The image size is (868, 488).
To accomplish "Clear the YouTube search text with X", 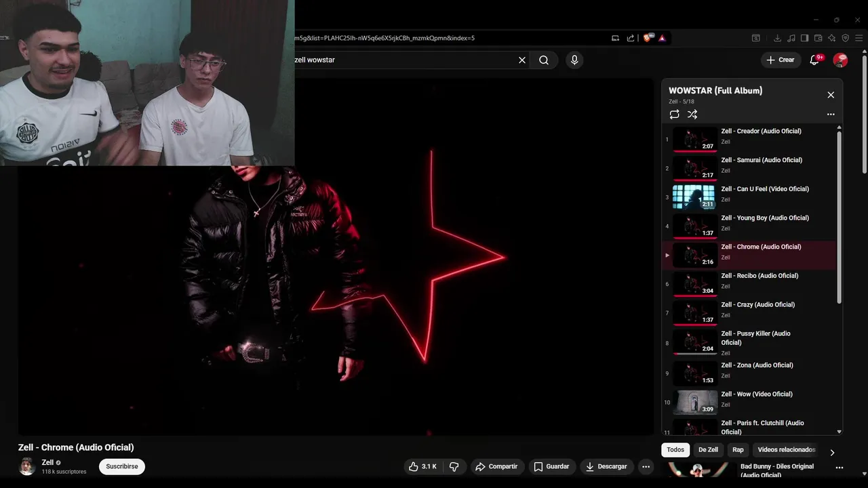I will pos(522,60).
